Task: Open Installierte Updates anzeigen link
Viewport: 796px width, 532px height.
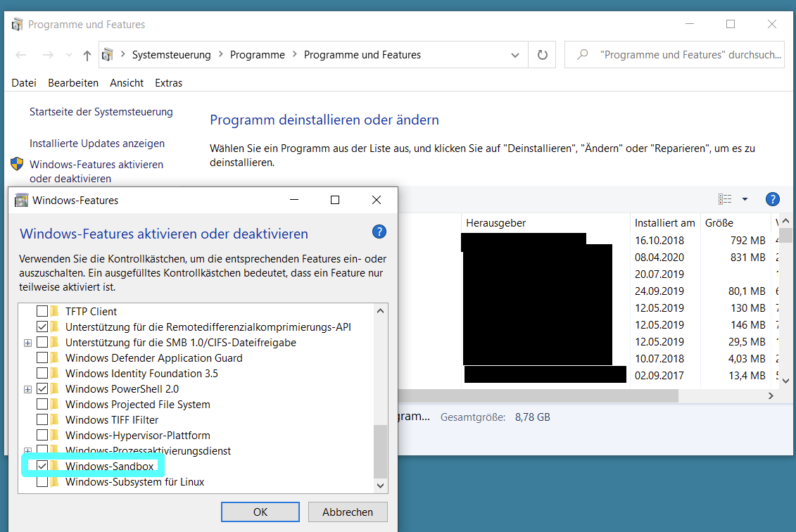Action: [97, 144]
